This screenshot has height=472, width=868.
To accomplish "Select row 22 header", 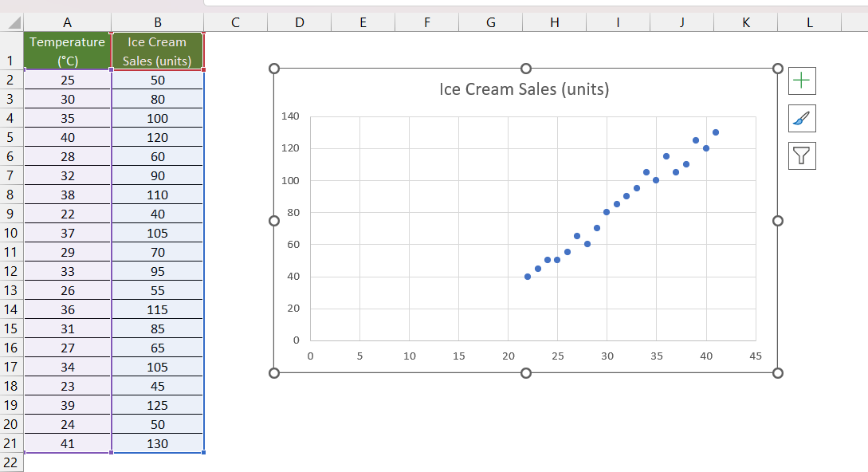I will pos(11,462).
